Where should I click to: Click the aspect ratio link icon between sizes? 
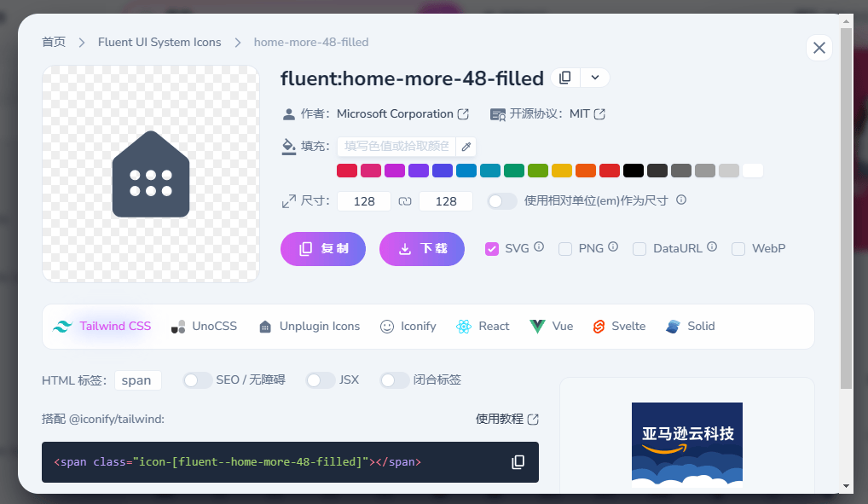tap(405, 201)
